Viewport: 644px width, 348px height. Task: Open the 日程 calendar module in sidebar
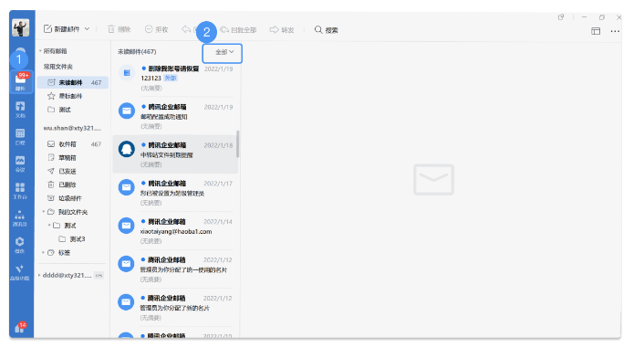[x=20, y=137]
